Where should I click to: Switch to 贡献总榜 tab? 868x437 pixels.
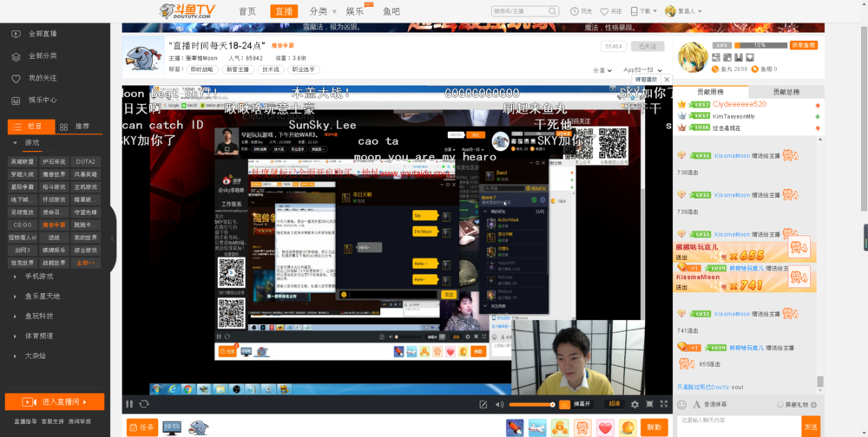coord(786,92)
